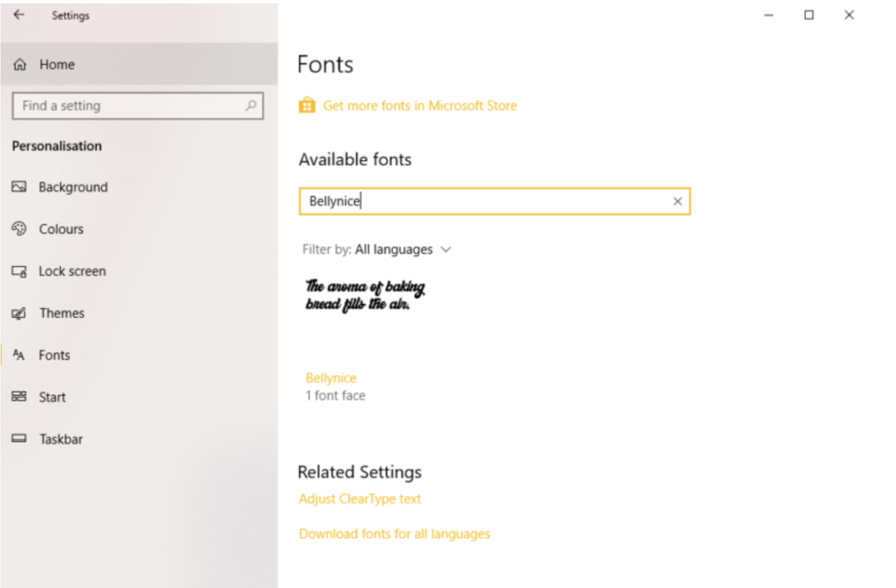896x588 pixels.
Task: Click the Start settings icon
Action: 19,397
